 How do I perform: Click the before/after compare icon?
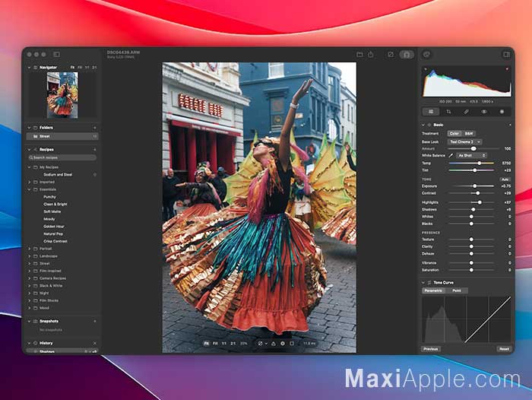[x=391, y=54]
